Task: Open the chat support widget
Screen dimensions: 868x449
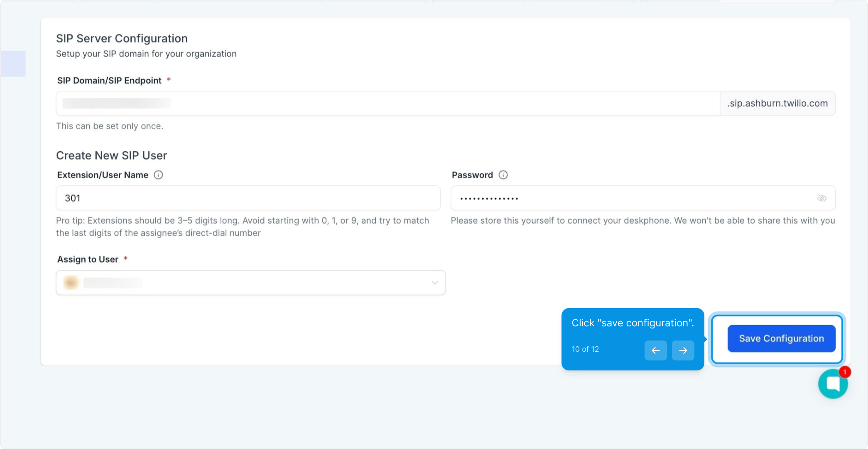Action: (x=832, y=385)
